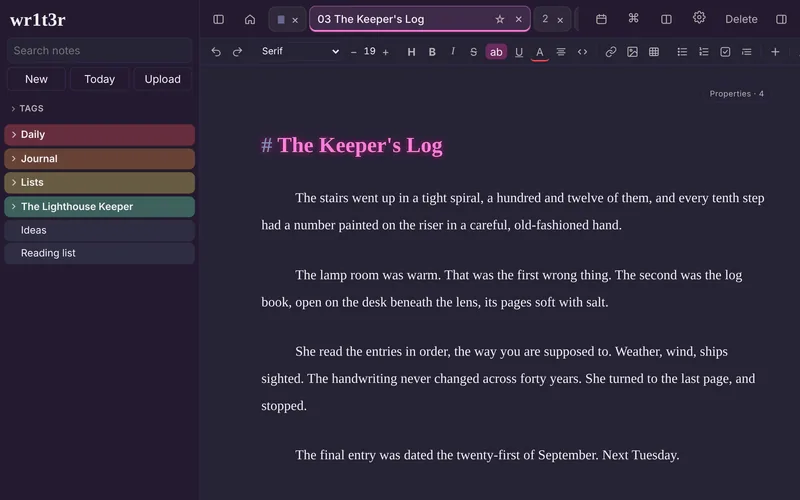Click the Today button

tap(99, 79)
